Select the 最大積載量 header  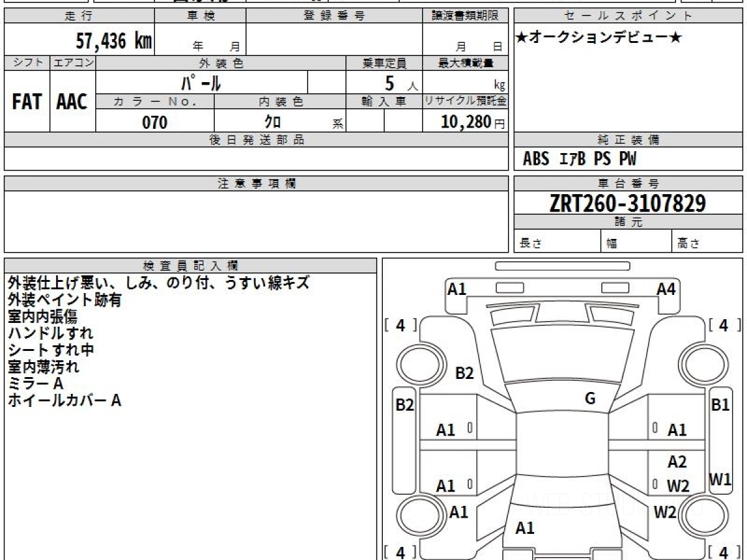click(x=465, y=63)
